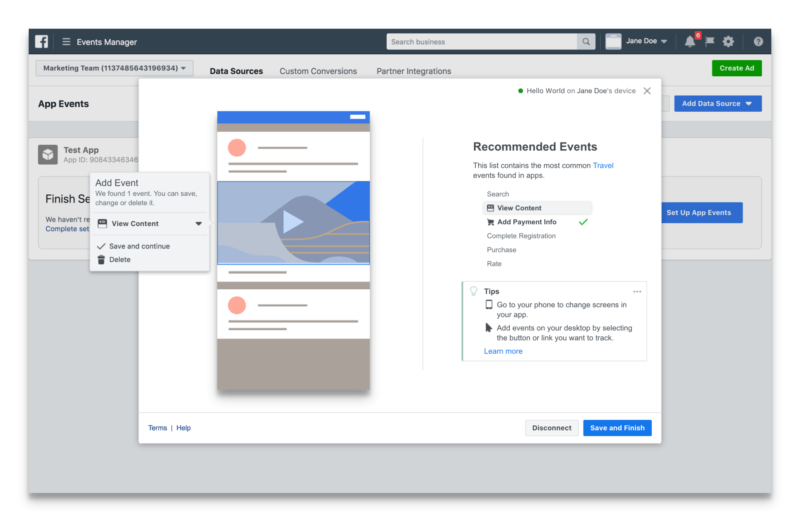Click the top post avatar in phone preview
The height and width of the screenshot is (522, 800).
[237, 147]
